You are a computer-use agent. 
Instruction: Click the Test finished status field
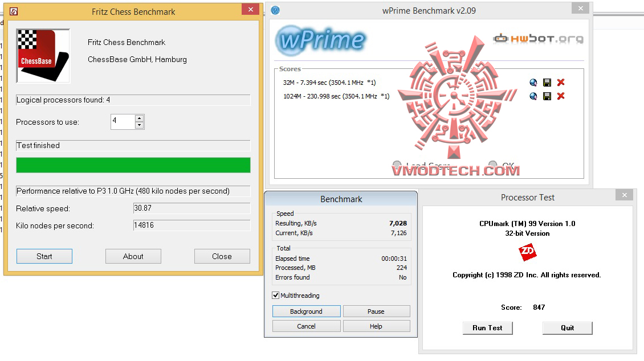pos(133,145)
